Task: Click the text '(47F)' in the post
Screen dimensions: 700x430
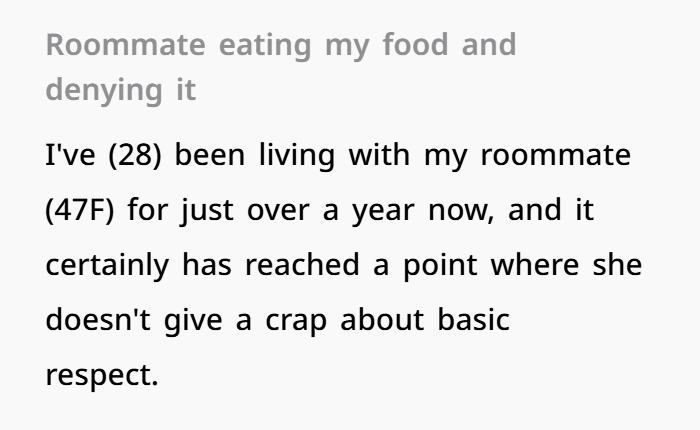Action: pos(80,210)
